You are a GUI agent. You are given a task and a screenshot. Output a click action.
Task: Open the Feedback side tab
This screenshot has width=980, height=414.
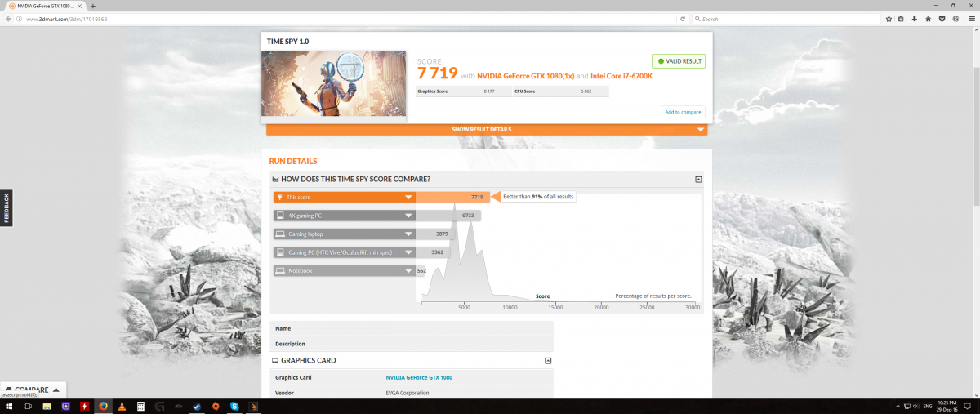(6, 208)
